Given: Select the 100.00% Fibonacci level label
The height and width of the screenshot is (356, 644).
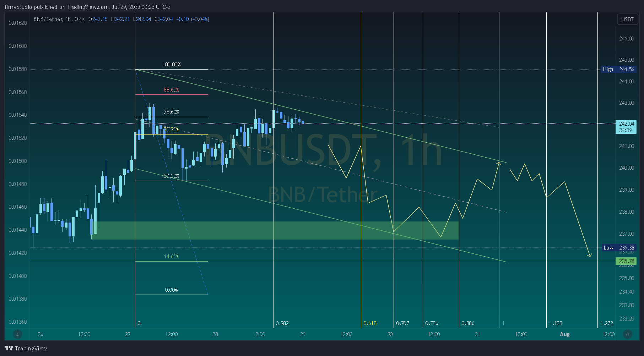Looking at the screenshot, I should point(172,65).
